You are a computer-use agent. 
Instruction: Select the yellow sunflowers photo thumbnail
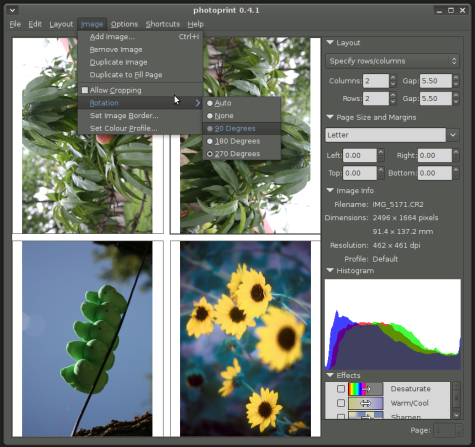click(x=245, y=339)
